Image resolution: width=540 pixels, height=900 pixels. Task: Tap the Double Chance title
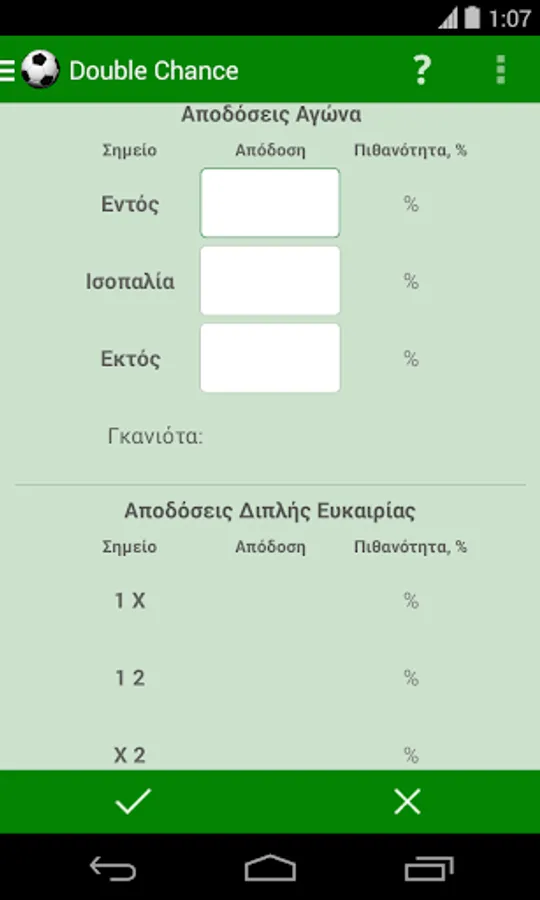click(x=154, y=71)
